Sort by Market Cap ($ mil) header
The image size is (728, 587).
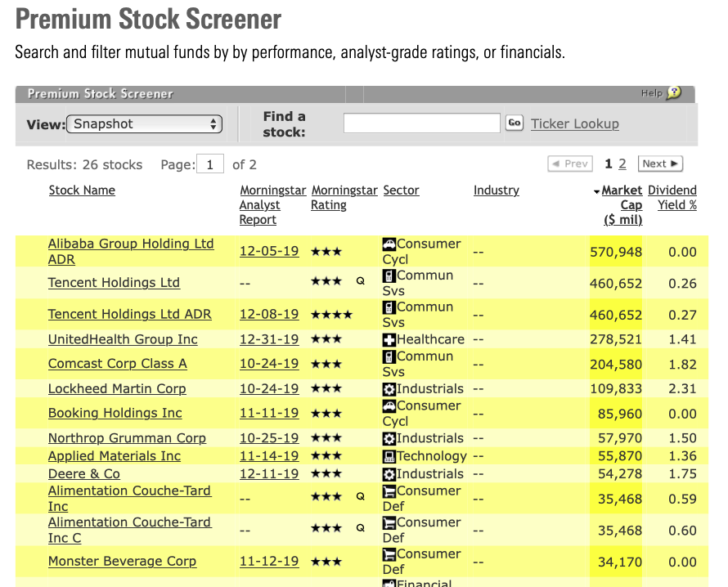pyautogui.click(x=622, y=205)
